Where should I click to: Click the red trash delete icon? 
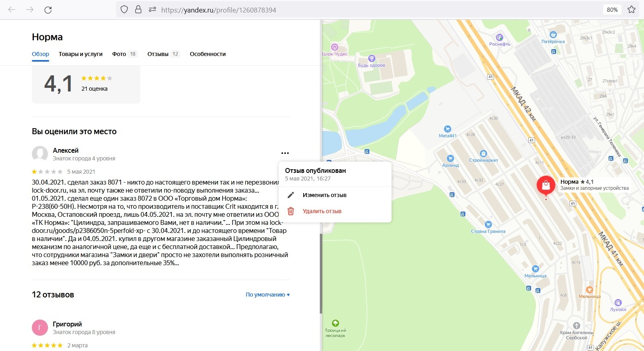click(291, 211)
